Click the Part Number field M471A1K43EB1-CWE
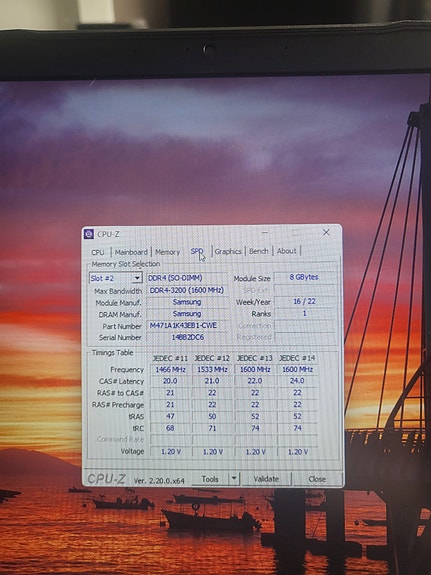The width and height of the screenshot is (431, 575). tap(187, 325)
